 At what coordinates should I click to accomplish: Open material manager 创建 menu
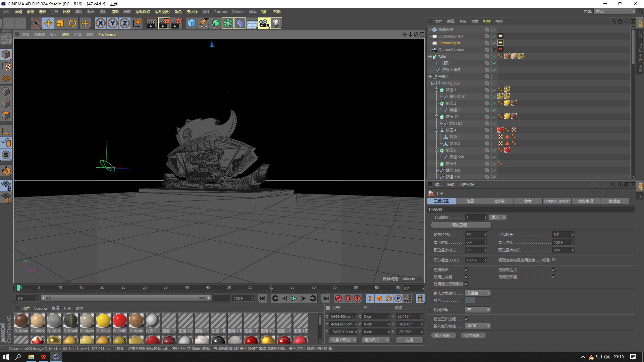click(26, 308)
